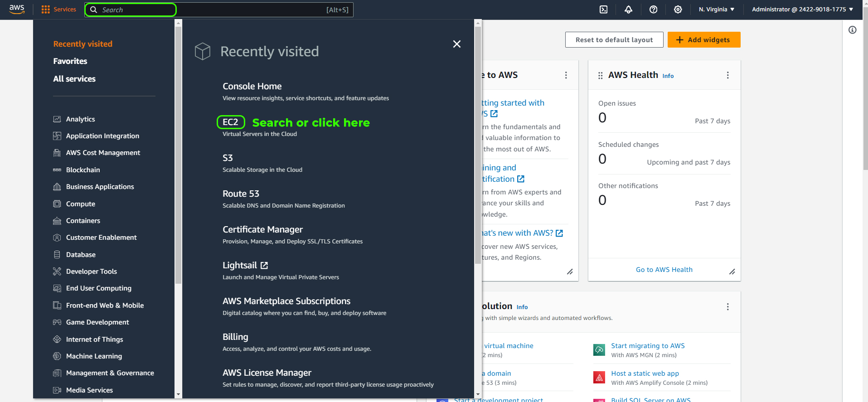Click the AWS Health widget resize handle
The height and width of the screenshot is (402, 868).
click(732, 272)
